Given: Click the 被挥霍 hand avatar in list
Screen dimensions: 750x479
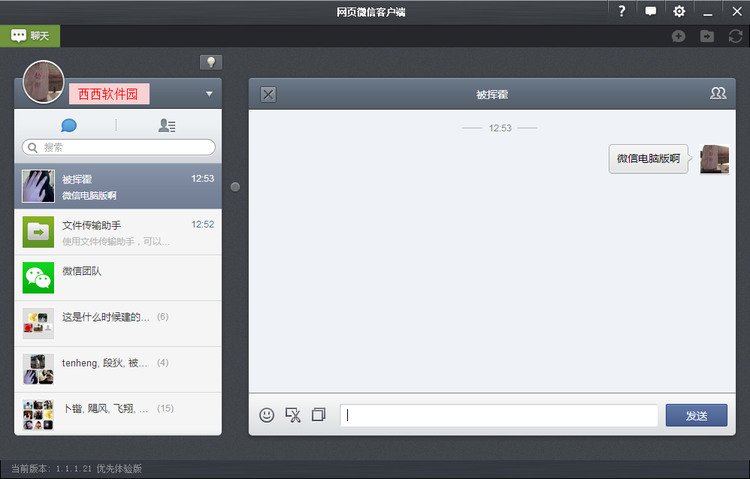Looking at the screenshot, I should [38, 187].
